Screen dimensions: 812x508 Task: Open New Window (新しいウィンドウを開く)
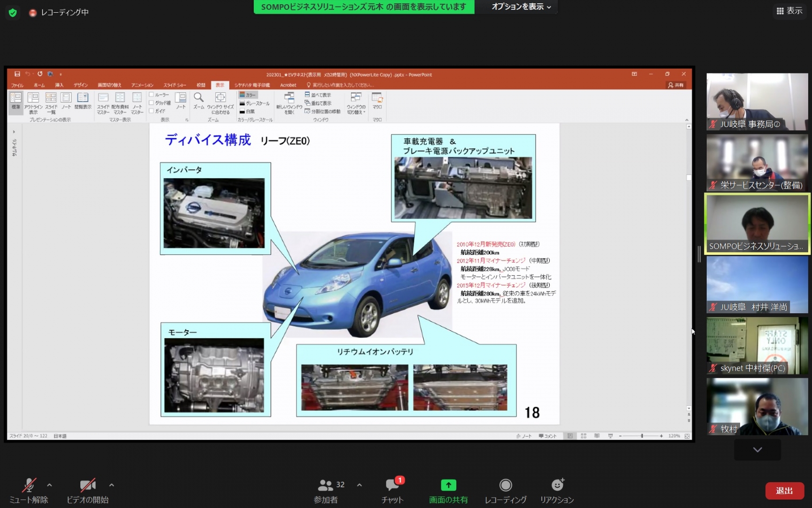(x=289, y=103)
